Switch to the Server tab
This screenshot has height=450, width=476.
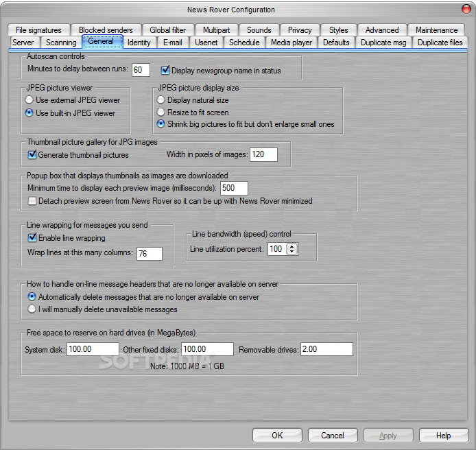click(23, 43)
